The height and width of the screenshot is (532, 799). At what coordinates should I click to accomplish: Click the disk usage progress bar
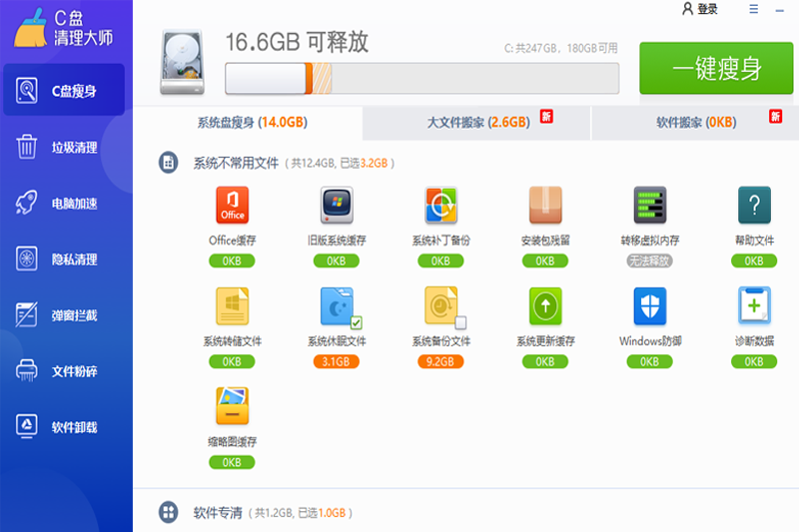420,78
